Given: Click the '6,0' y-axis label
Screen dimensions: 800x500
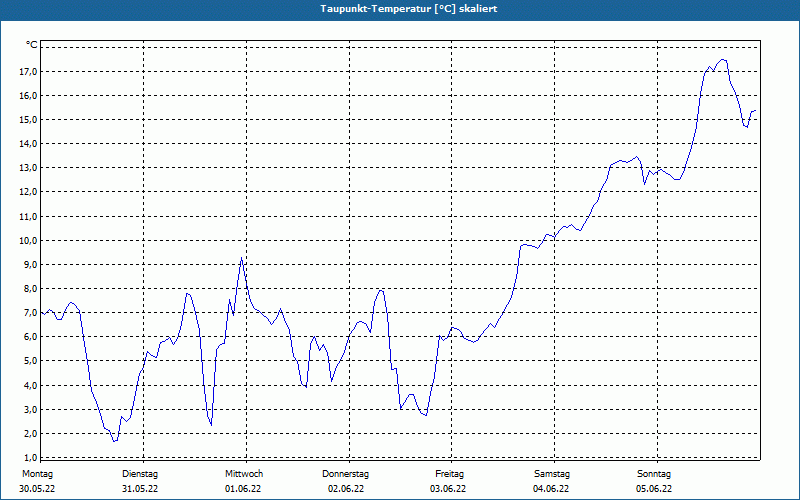Looking at the screenshot, I should click(x=30, y=337).
